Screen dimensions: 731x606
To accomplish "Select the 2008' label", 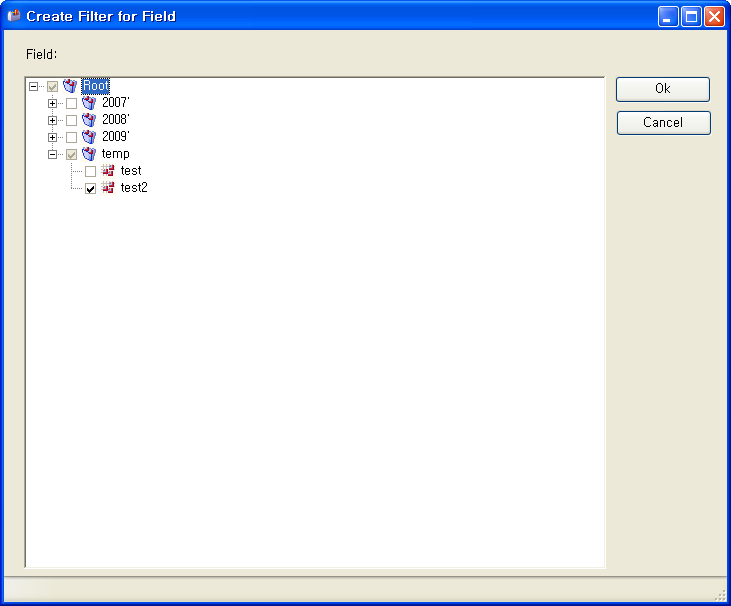I will click(x=116, y=120).
